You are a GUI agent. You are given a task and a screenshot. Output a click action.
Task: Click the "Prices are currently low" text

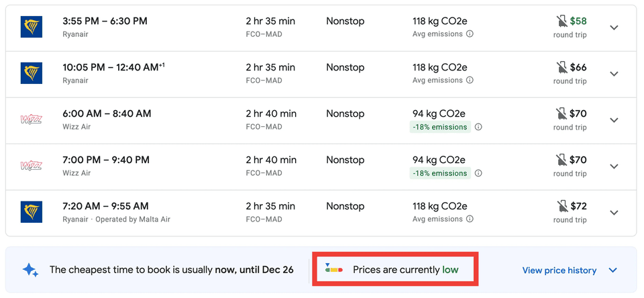pos(405,270)
